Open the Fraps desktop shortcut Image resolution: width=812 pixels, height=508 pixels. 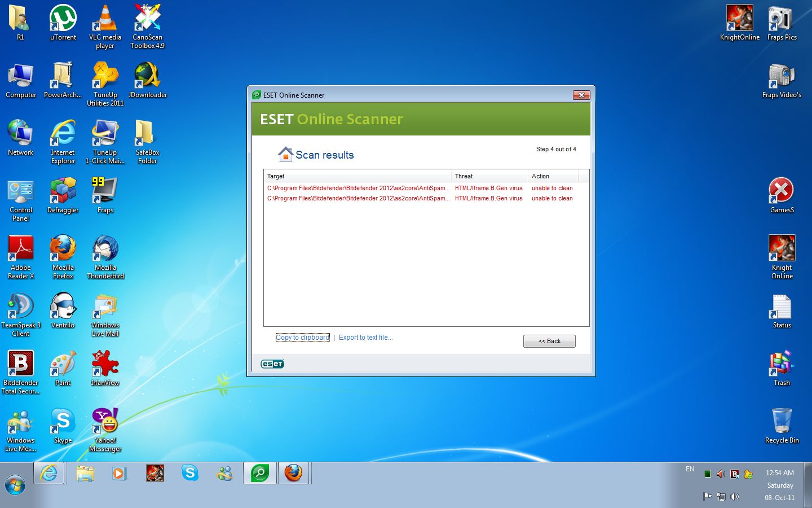coord(105,196)
